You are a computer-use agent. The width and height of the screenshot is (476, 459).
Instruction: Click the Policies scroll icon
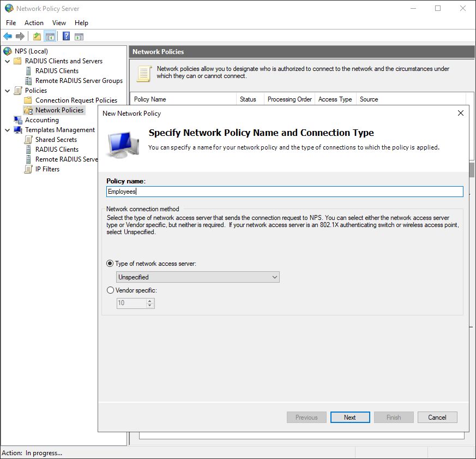click(x=18, y=91)
